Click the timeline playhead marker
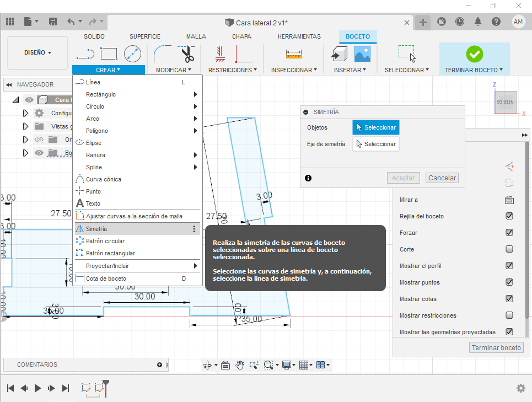 106,388
